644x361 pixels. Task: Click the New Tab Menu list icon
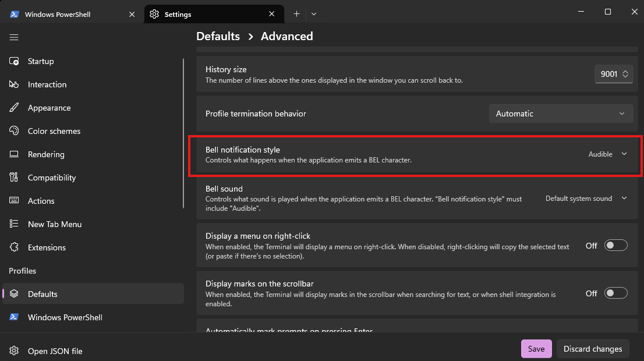coord(14,224)
